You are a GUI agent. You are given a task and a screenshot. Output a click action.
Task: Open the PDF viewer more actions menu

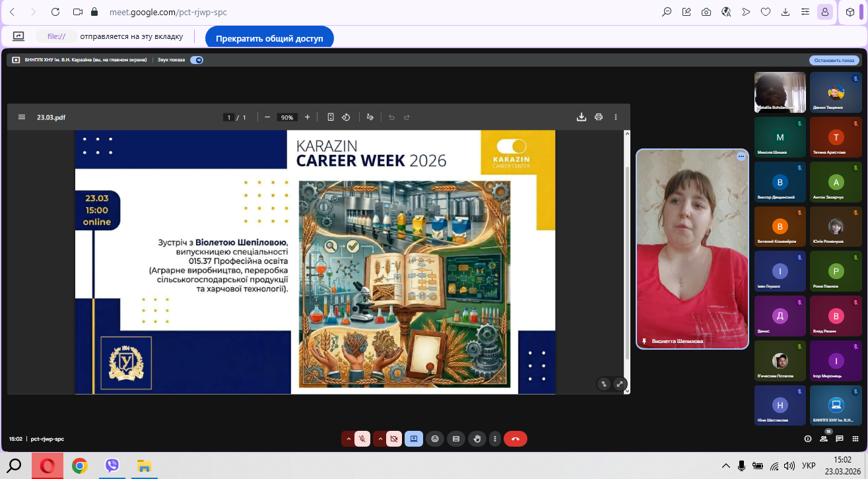616,117
